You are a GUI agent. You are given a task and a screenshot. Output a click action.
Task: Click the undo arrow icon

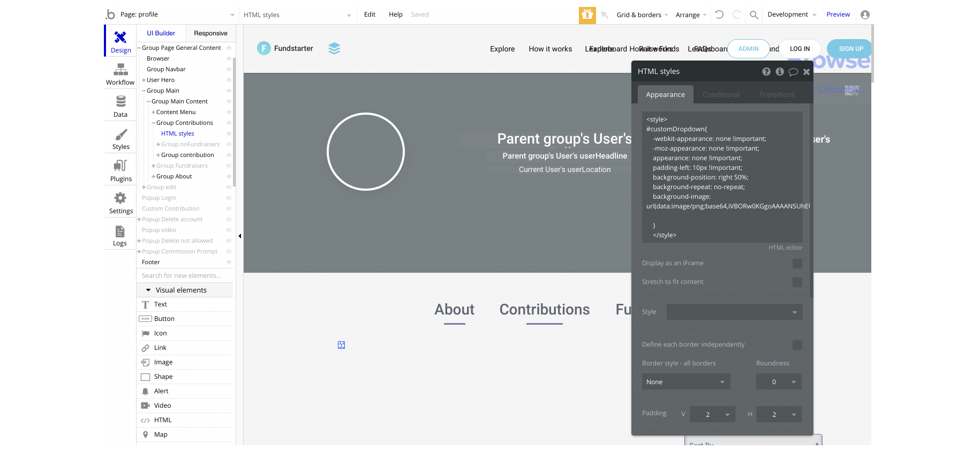tap(719, 15)
